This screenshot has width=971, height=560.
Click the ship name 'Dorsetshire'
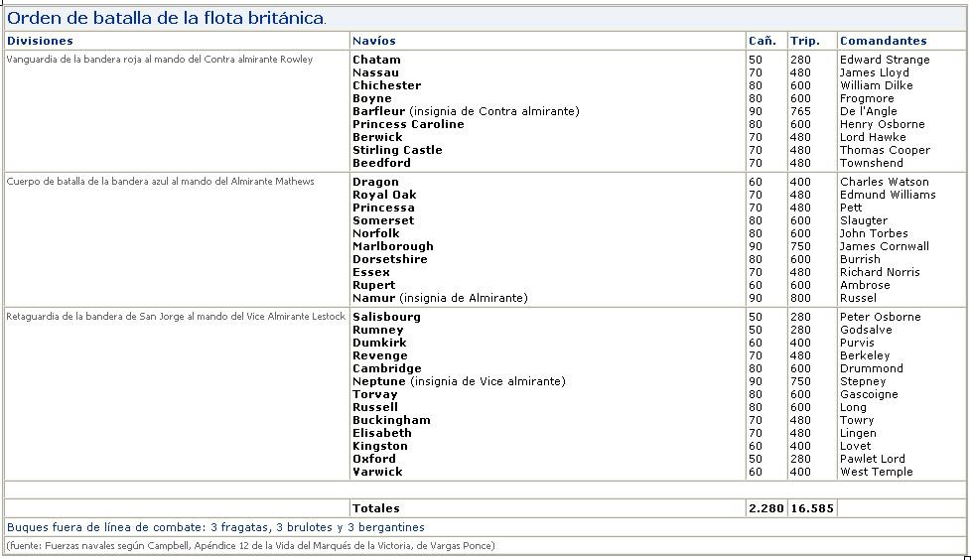[x=389, y=259]
